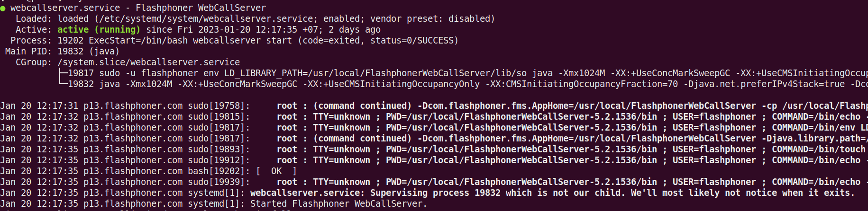This screenshot has width=868, height=211.
Task: Click the /system.slice/webcallserver.service CGroup path
Action: (148, 62)
